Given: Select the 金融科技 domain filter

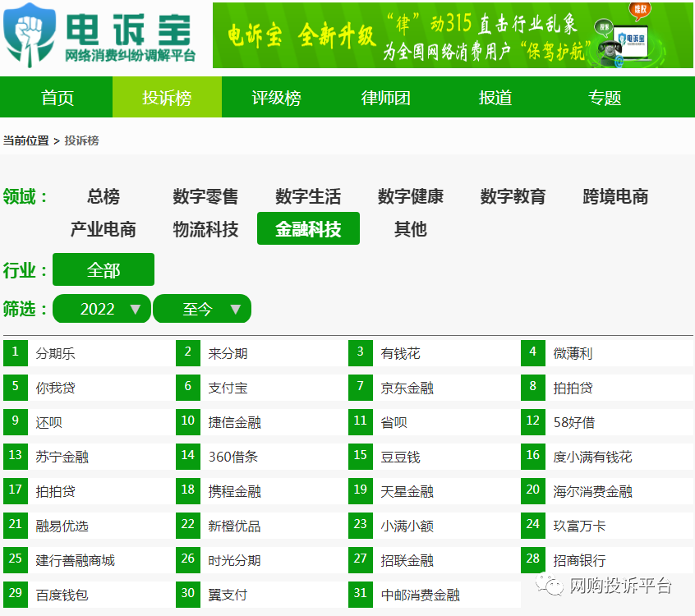Looking at the screenshot, I should click(308, 228).
